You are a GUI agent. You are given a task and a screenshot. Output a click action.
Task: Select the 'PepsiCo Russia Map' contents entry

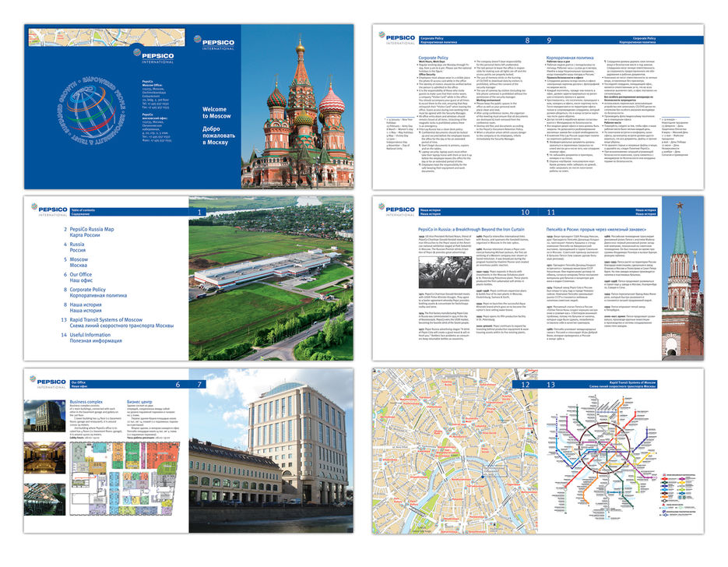[91, 229]
